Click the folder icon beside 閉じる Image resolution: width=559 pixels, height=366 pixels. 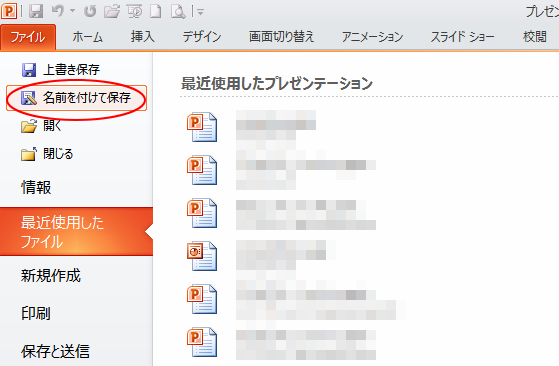(x=29, y=154)
